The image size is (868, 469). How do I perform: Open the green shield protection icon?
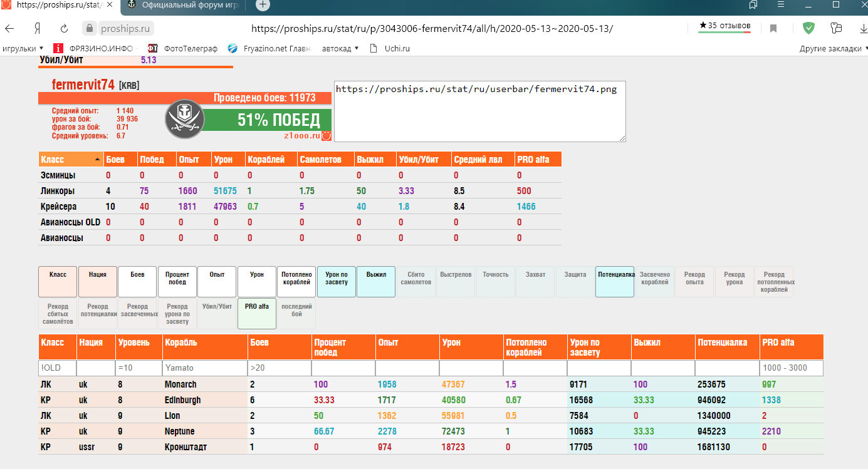(x=809, y=28)
